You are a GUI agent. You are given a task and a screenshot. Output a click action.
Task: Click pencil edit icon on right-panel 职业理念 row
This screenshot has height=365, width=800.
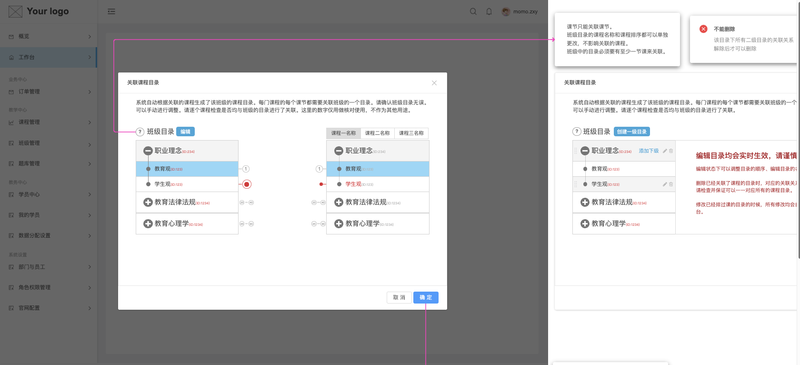pos(664,151)
